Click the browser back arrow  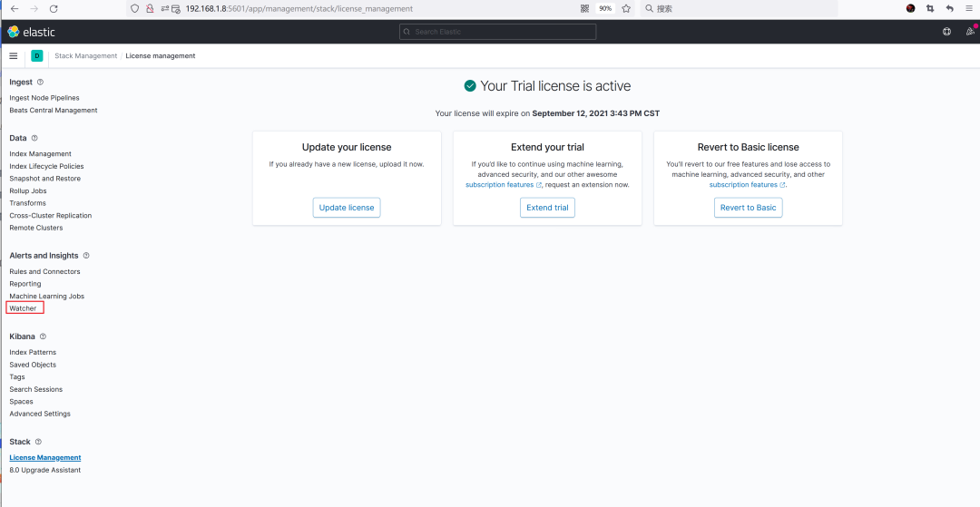15,9
